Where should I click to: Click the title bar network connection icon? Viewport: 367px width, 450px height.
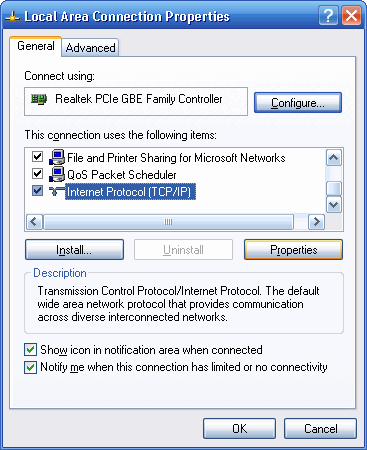coord(13,17)
